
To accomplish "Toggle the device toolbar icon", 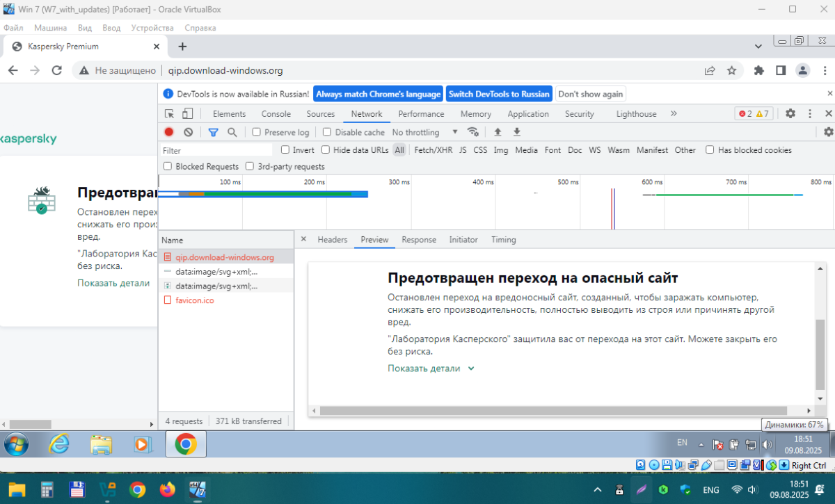I will coord(187,114).
